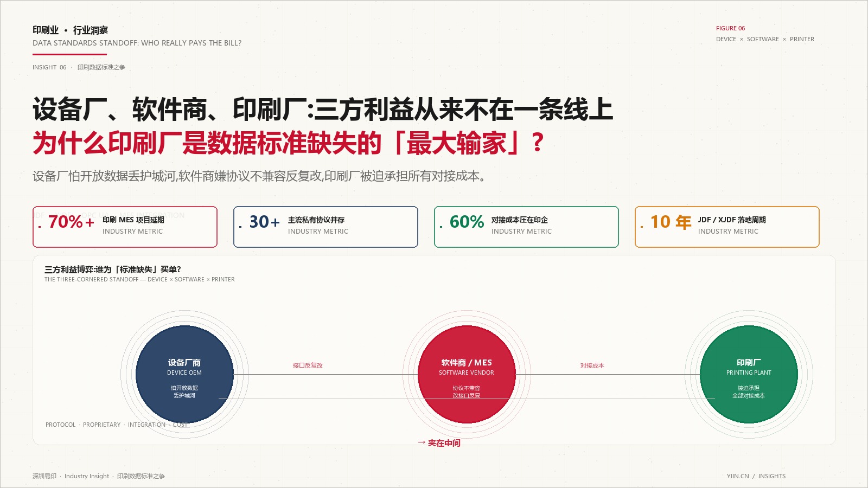Click the 深圳易印 · Industry Insight footer text
868x488 pixels.
(x=99, y=476)
